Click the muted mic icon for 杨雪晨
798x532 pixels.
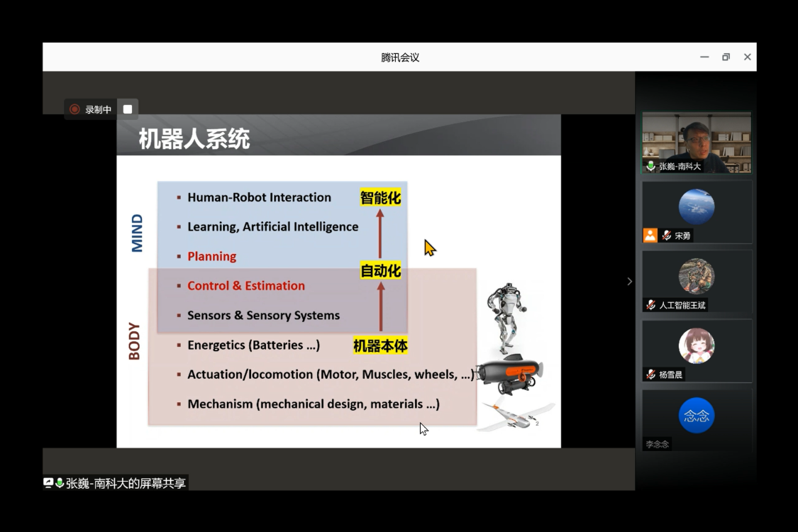click(650, 374)
